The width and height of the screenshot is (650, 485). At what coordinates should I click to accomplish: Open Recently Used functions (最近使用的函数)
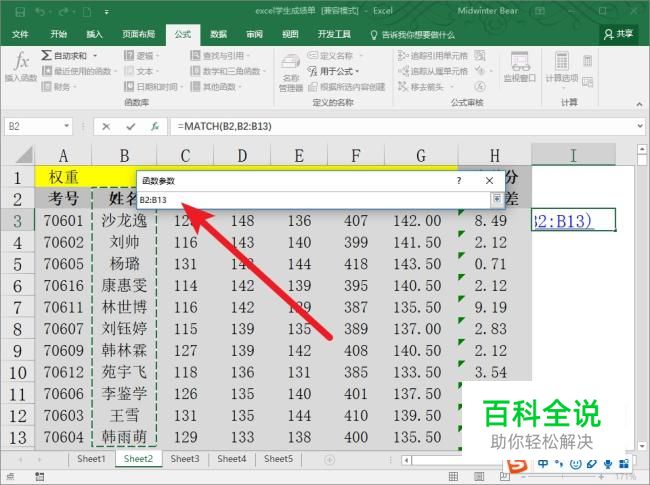pyautogui.click(x=79, y=71)
